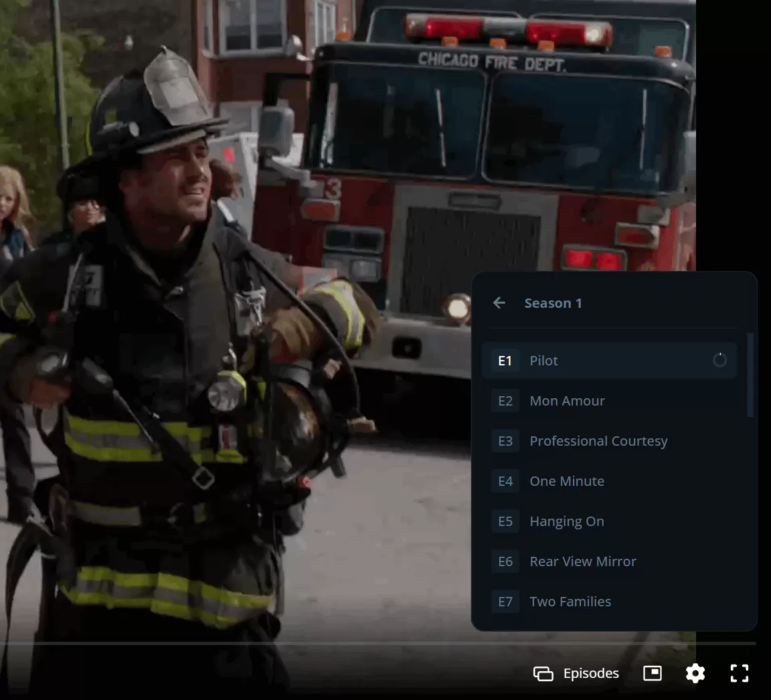
Task: Select the One Minute episode
Action: pyautogui.click(x=567, y=481)
